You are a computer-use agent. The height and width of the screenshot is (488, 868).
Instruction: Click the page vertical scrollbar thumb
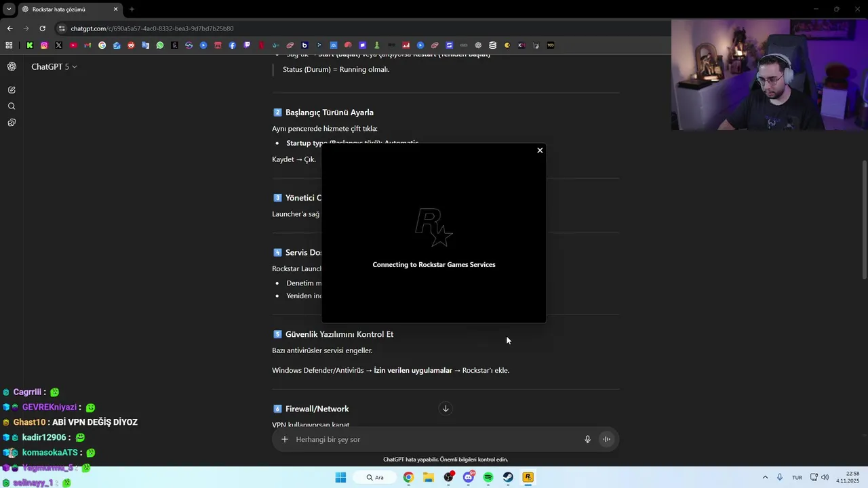(x=864, y=219)
